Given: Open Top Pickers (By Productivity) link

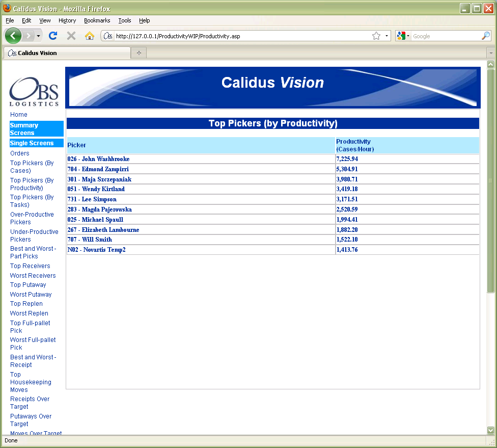Looking at the screenshot, I should pyautogui.click(x=32, y=184).
